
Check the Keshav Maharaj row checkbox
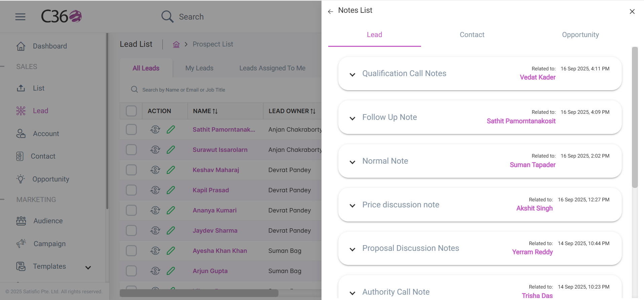pyautogui.click(x=131, y=170)
